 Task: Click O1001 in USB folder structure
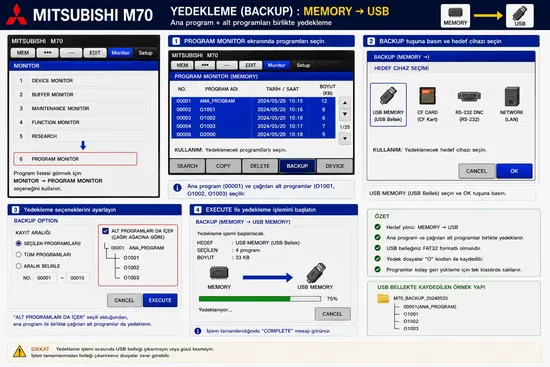tap(411, 314)
